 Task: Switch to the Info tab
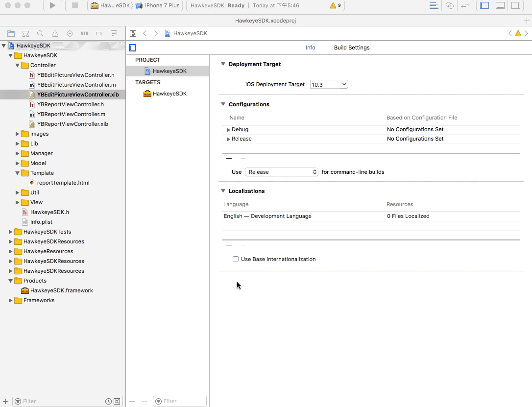click(x=310, y=48)
